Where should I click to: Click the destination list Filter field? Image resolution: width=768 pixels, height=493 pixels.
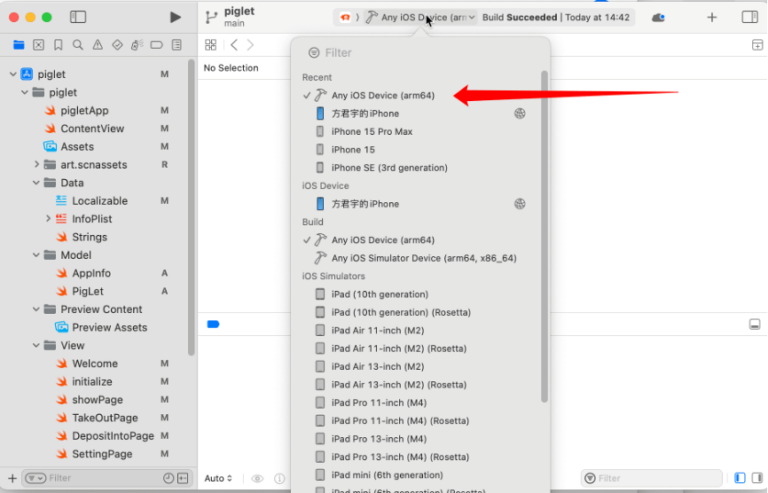click(x=420, y=53)
